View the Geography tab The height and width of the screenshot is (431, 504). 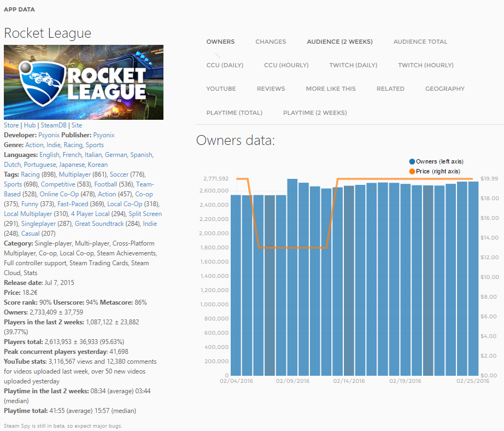click(445, 89)
